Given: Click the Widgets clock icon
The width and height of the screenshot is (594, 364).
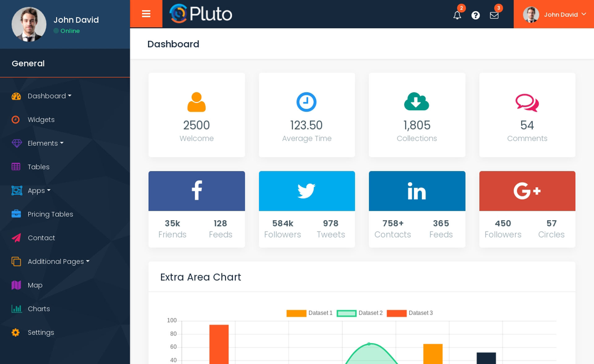Looking at the screenshot, I should 16,120.
